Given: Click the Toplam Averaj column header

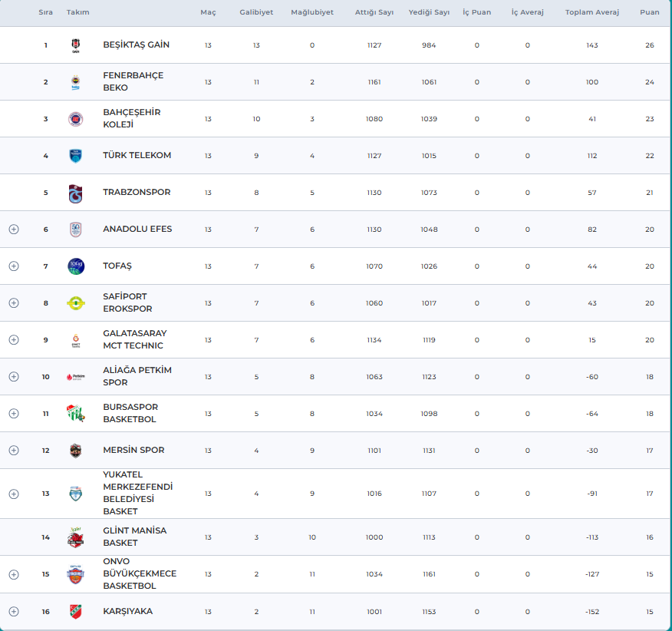Looking at the screenshot, I should click(x=591, y=13).
